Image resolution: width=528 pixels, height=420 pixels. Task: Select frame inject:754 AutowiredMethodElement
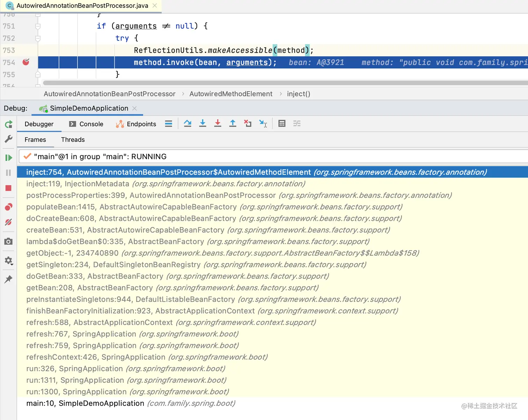(x=272, y=172)
